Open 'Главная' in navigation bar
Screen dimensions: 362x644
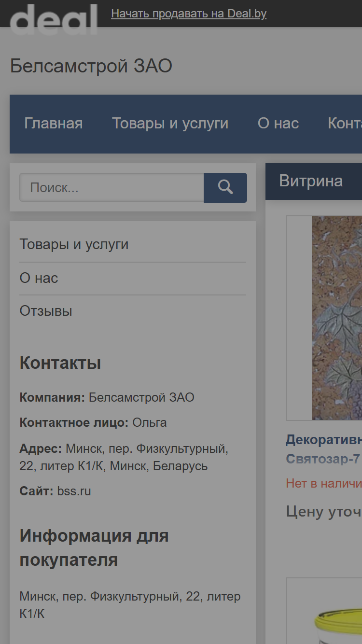54,124
